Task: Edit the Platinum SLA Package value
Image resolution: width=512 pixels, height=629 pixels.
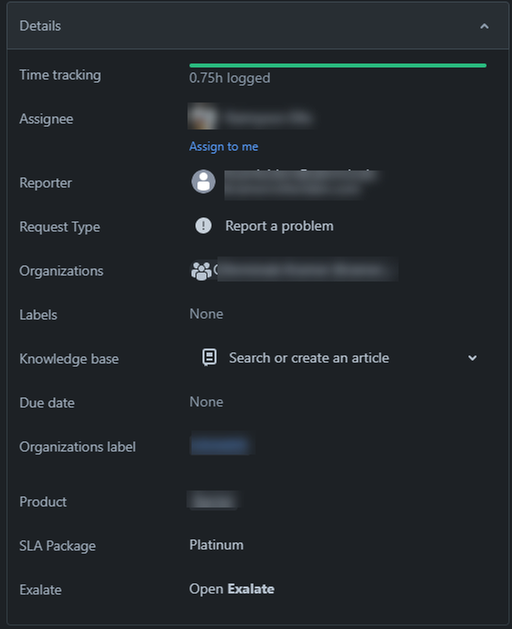Action: (x=216, y=545)
